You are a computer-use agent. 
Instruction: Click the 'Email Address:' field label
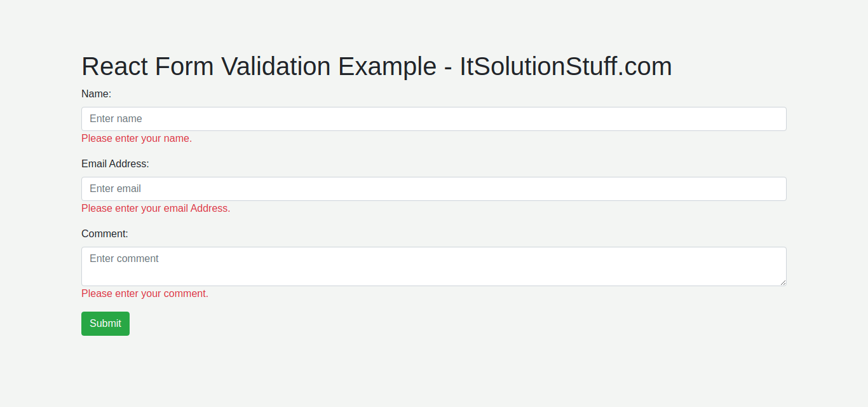(x=115, y=163)
